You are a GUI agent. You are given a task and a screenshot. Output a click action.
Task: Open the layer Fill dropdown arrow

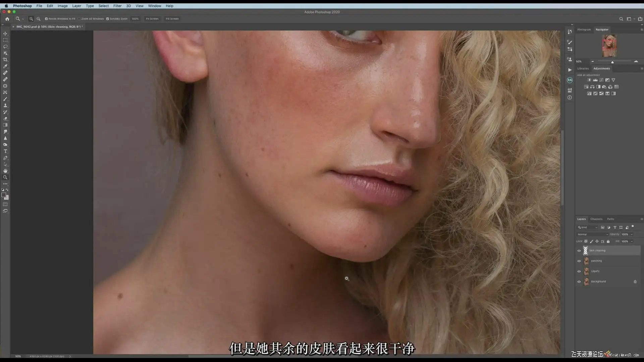point(632,241)
